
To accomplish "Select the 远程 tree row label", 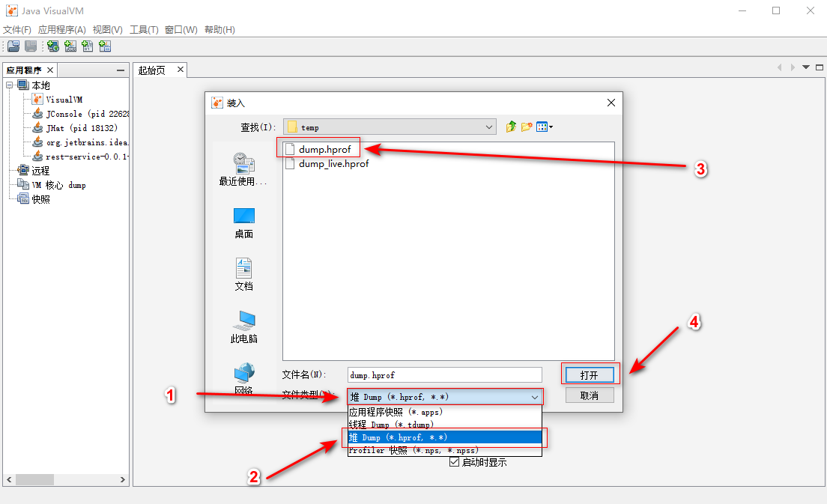I will [40, 170].
